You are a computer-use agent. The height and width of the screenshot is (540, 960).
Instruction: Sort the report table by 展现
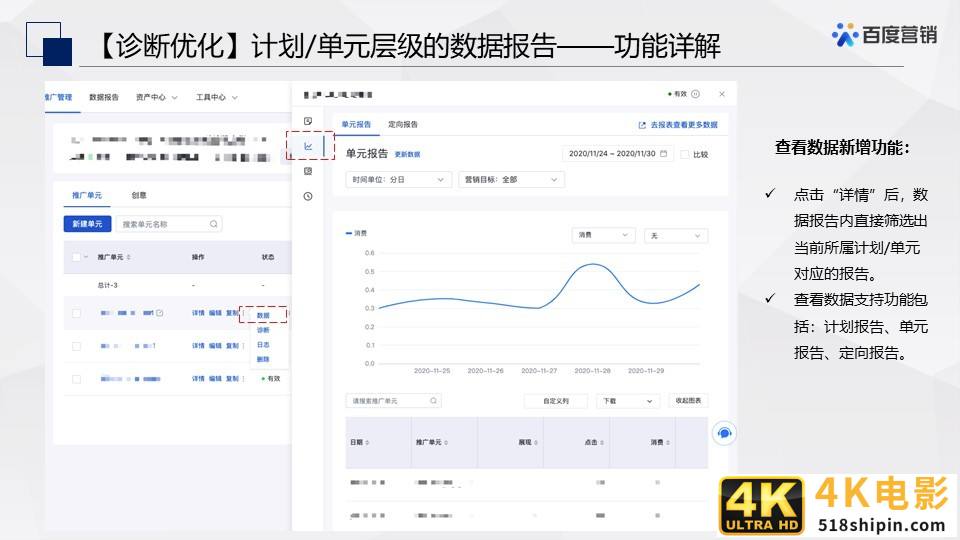click(536, 442)
